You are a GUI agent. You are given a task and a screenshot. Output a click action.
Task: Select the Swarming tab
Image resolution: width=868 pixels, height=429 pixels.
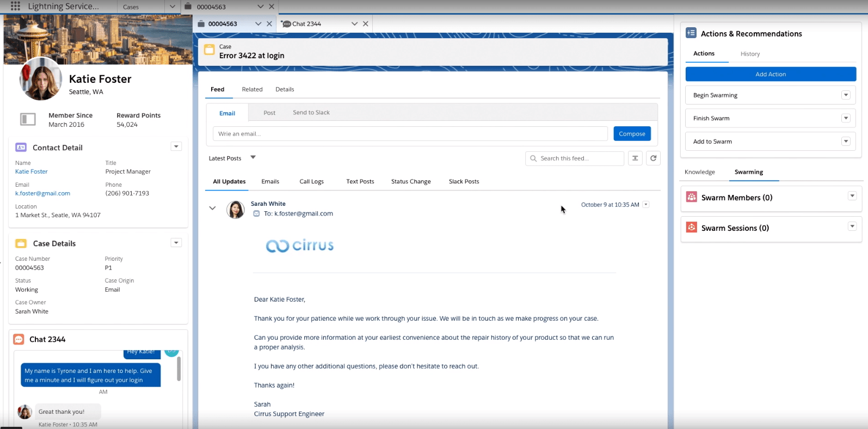pyautogui.click(x=749, y=172)
